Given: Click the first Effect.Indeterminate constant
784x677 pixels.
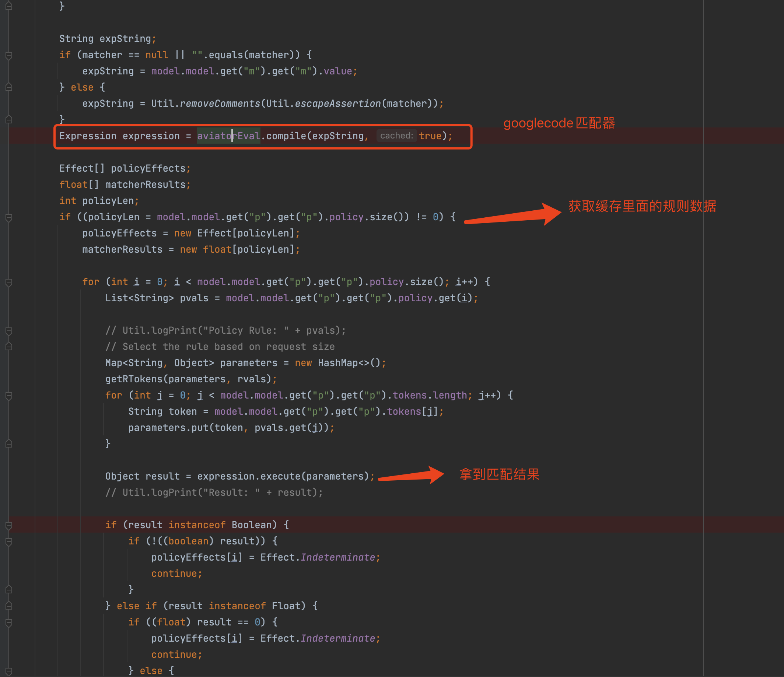Looking at the screenshot, I should 337,558.
